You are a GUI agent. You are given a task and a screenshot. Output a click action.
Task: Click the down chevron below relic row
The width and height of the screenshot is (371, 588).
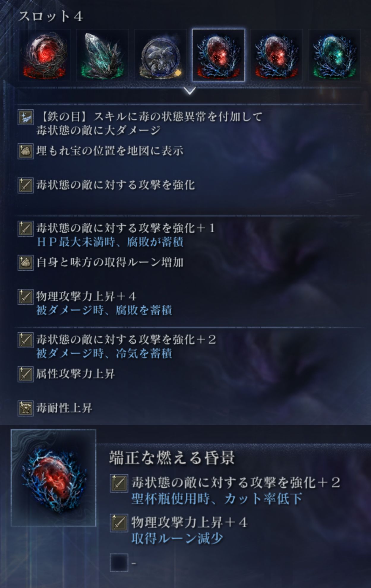(190, 90)
